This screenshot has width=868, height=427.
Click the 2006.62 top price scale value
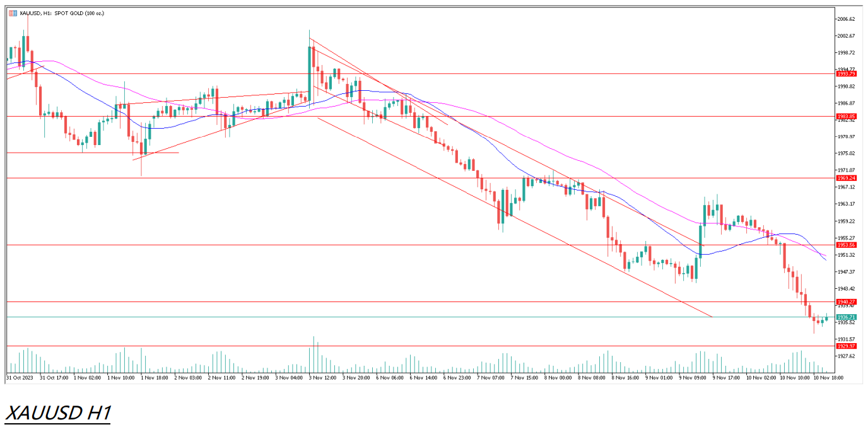coord(845,19)
